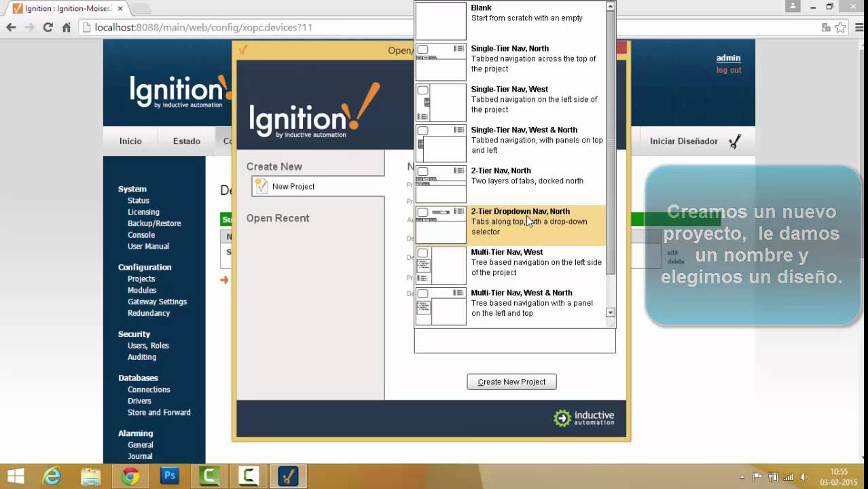The image size is (868, 489).
Task: Click the address bar URL
Action: (204, 27)
